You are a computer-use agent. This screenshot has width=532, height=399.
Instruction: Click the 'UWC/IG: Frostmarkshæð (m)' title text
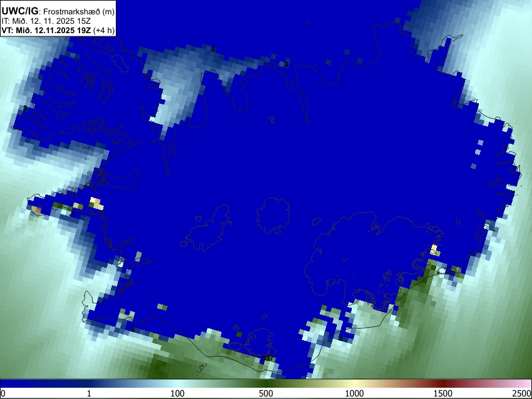[58, 11]
